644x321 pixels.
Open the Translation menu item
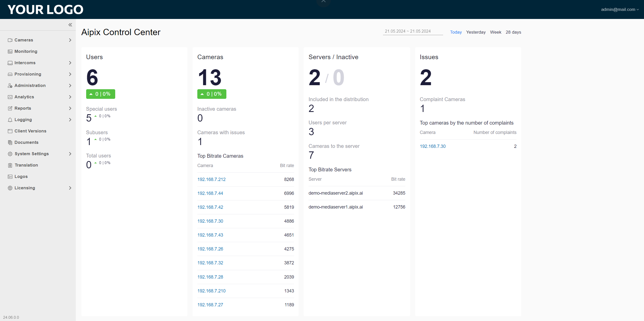[x=26, y=165]
